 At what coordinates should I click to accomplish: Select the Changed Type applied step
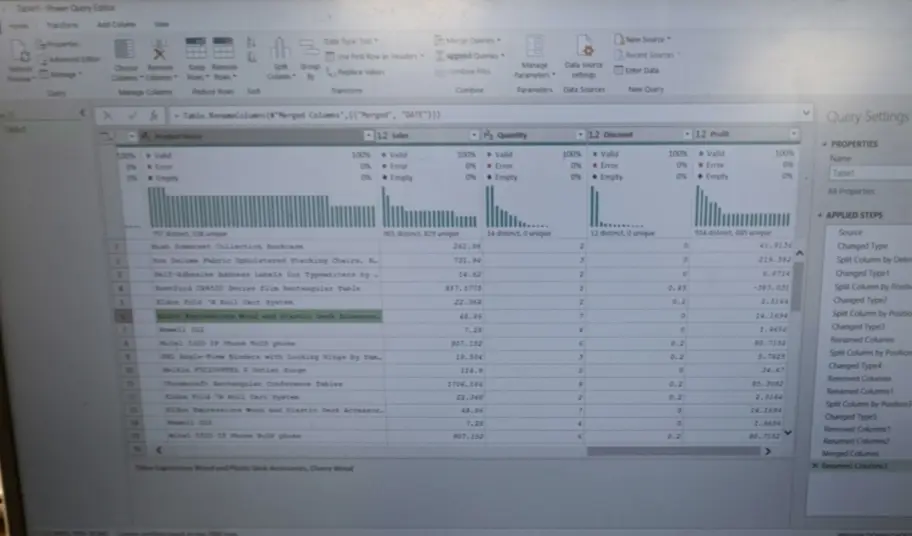[862, 246]
